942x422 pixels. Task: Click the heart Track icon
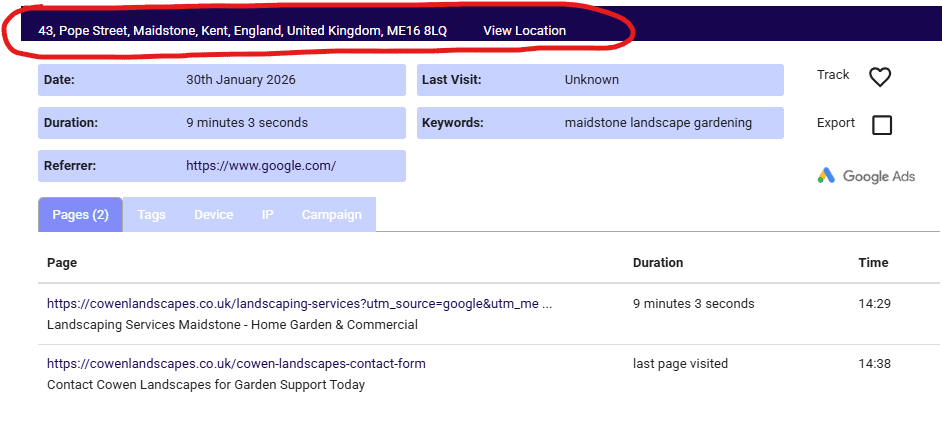click(x=879, y=77)
